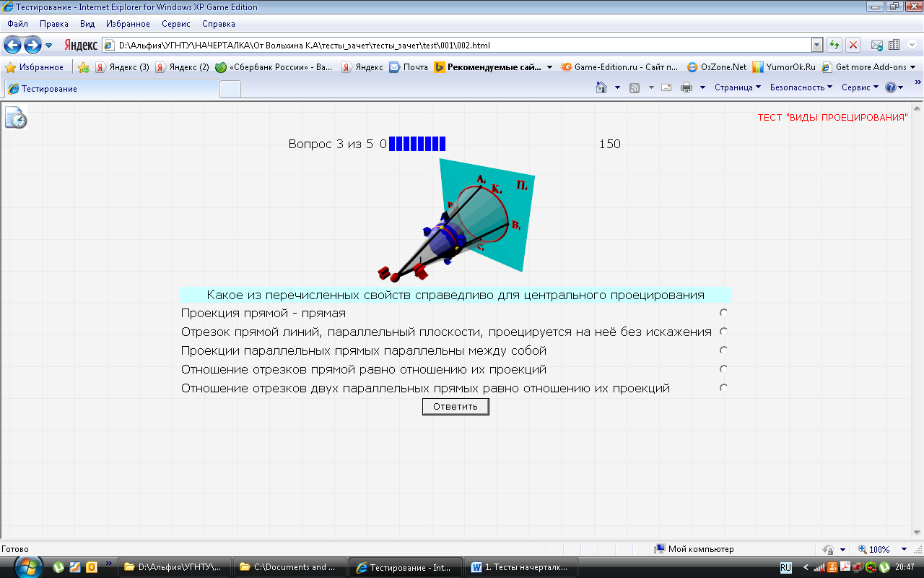Image resolution: width=924 pixels, height=578 pixels.
Task: Click the RSS feeds icon
Action: (635, 87)
